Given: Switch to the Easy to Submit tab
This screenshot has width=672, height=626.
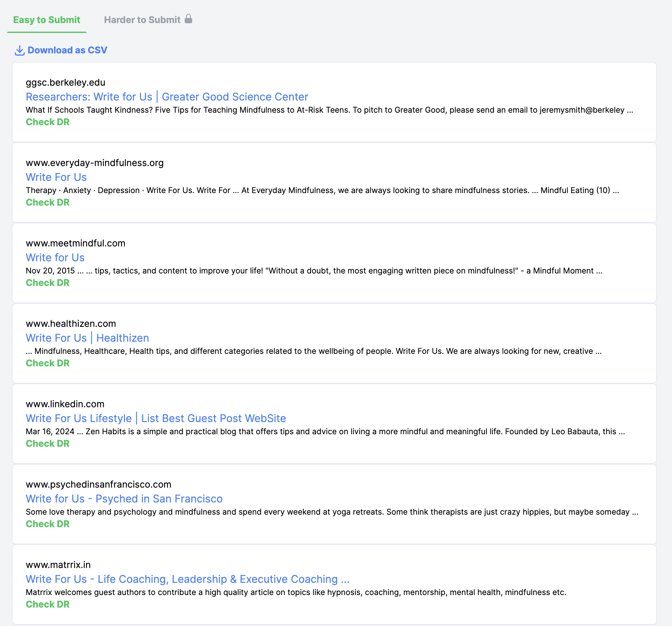Looking at the screenshot, I should (47, 20).
